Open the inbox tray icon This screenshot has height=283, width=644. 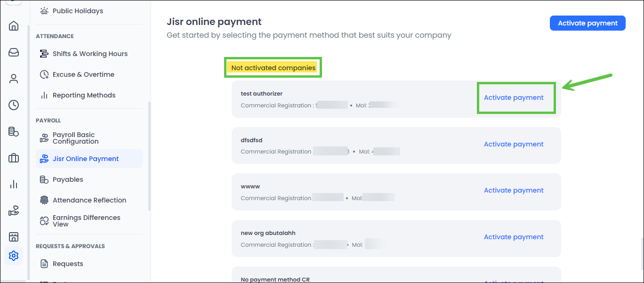click(14, 52)
